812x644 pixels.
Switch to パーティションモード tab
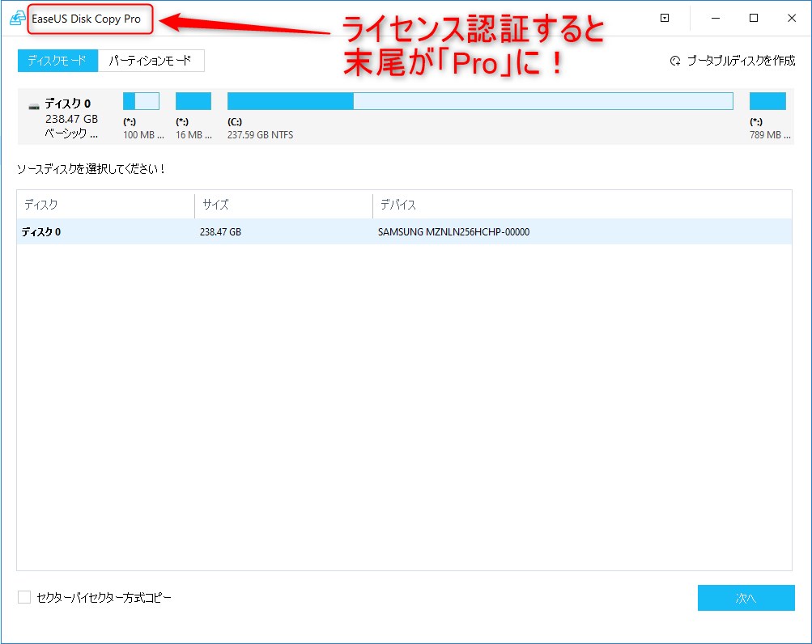pos(151,61)
